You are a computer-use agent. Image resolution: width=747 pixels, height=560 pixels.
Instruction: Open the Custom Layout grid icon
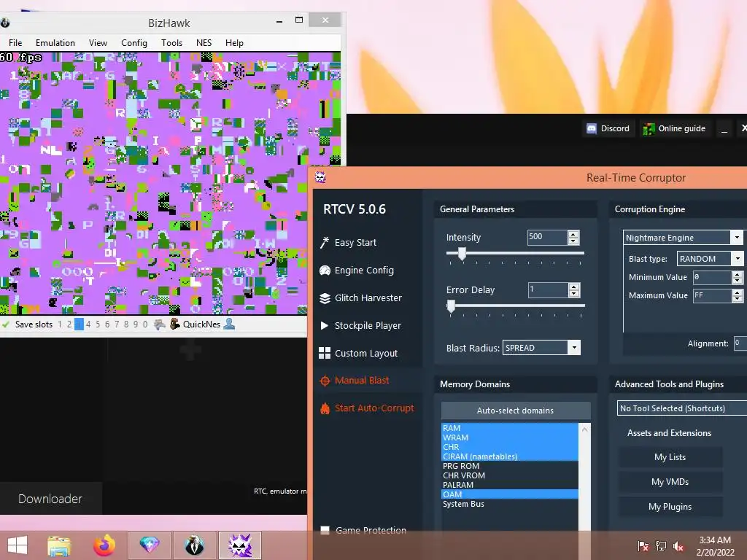(325, 353)
